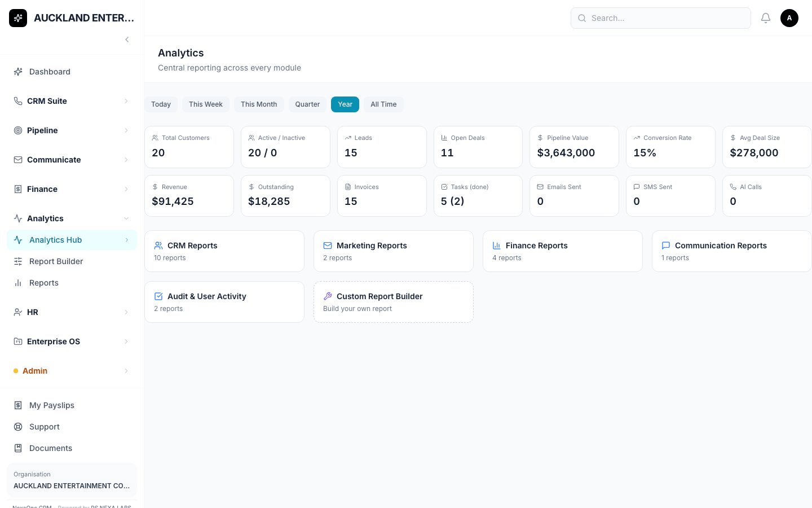Click the Admin sidebar label
This screenshot has height=508, width=812.
(x=35, y=371)
